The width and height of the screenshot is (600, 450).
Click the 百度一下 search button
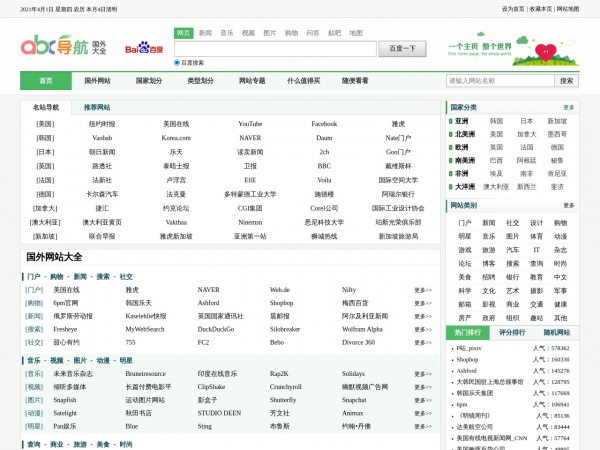(x=402, y=49)
